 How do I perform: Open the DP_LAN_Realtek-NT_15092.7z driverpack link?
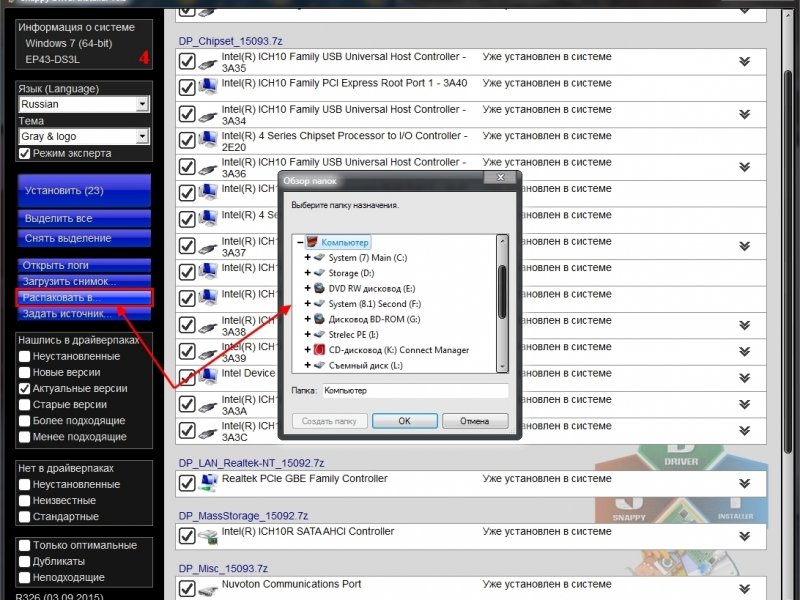(251, 463)
